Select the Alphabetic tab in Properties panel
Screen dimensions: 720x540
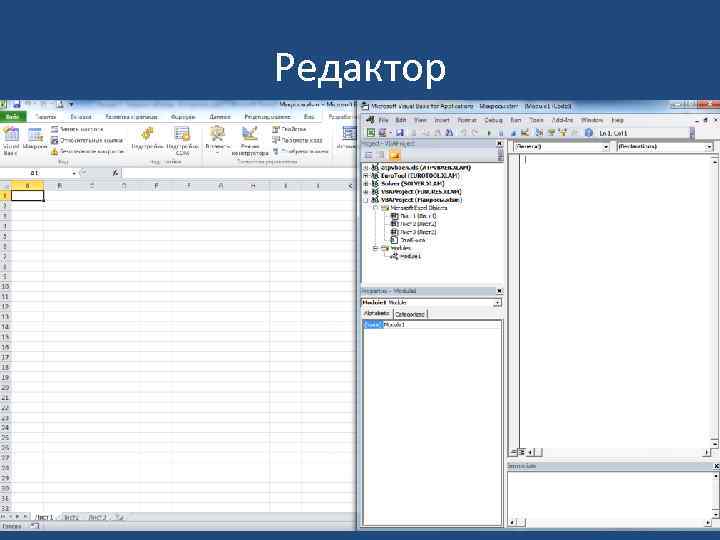tap(377, 314)
